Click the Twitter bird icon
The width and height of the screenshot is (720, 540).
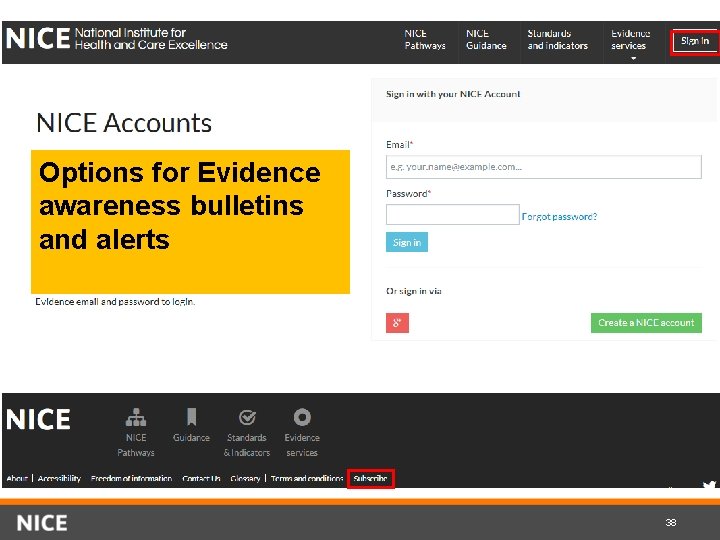click(710, 486)
